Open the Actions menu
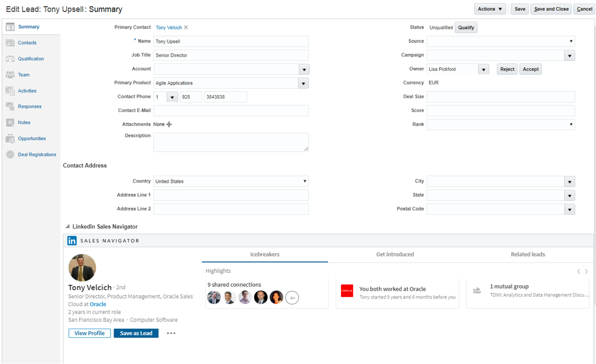 [x=490, y=9]
